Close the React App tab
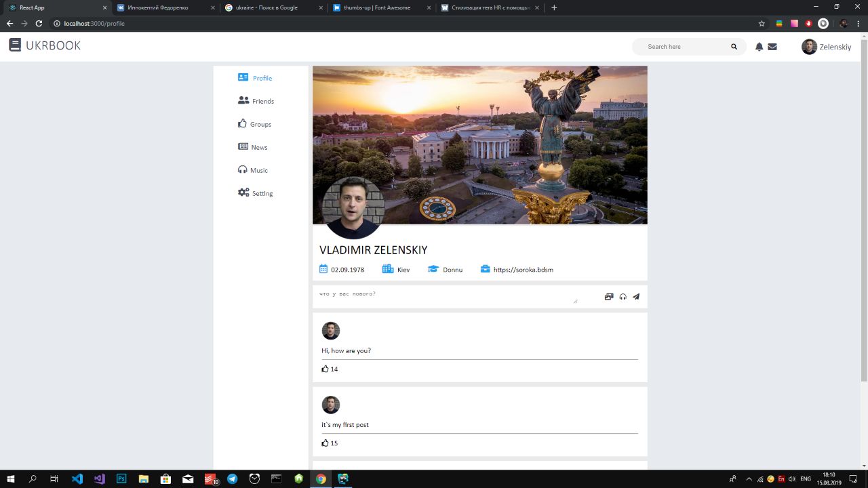 click(x=104, y=7)
